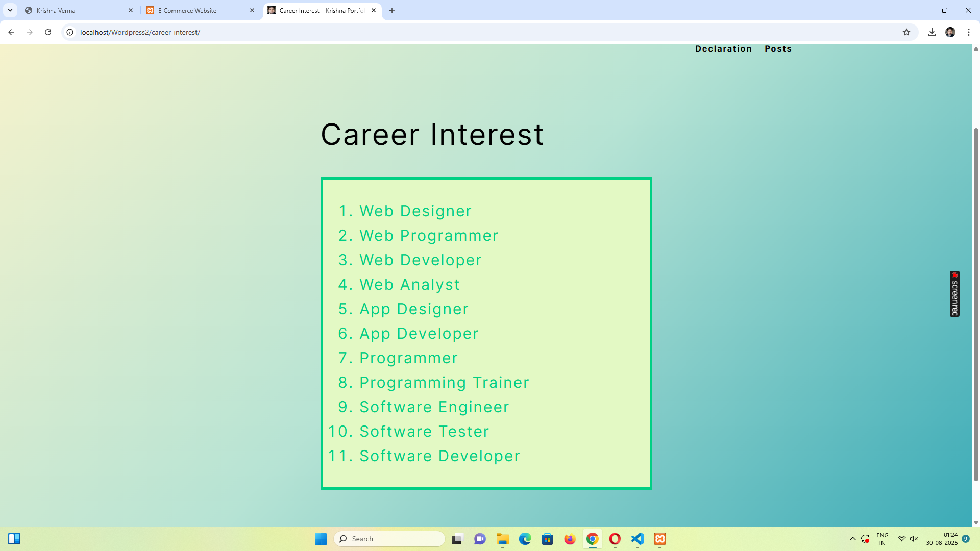Click the scrollbar up arrow
Image resolution: width=980 pixels, height=551 pixels.
tap(976, 49)
